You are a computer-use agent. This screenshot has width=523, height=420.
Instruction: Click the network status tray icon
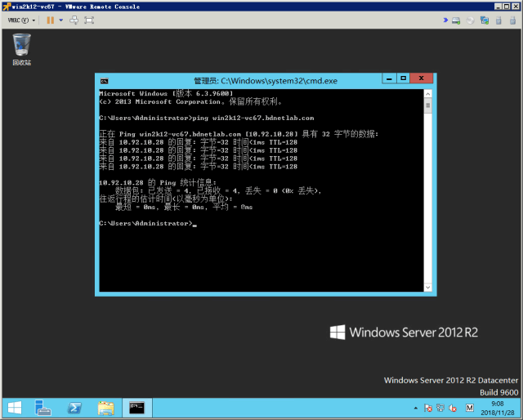tap(440, 408)
